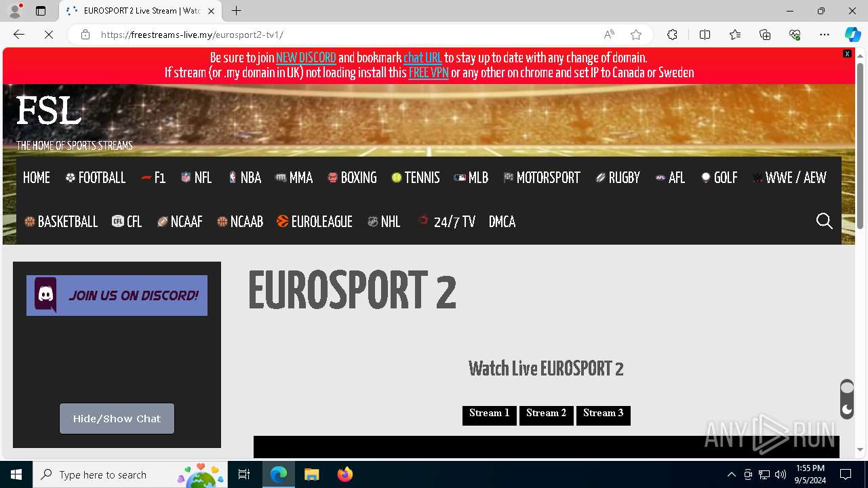Open the FOOTBALL menu item
Screen dimensions: 868x488
pyautogui.click(x=96, y=178)
